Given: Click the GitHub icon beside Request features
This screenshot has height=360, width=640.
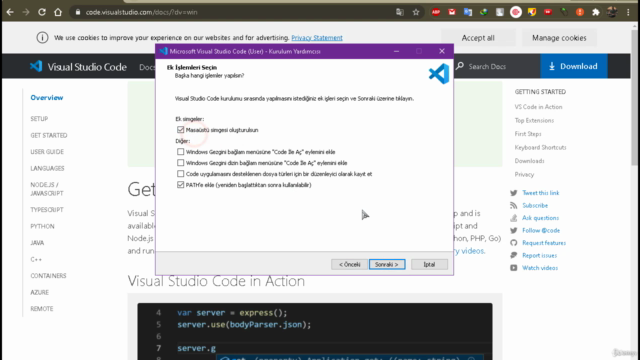Looking at the screenshot, I should tap(513, 243).
